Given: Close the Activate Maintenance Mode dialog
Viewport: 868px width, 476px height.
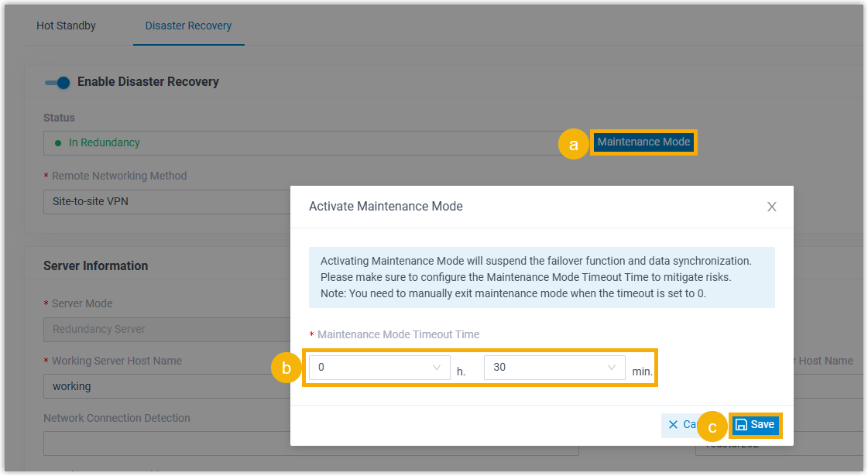Looking at the screenshot, I should 771,207.
